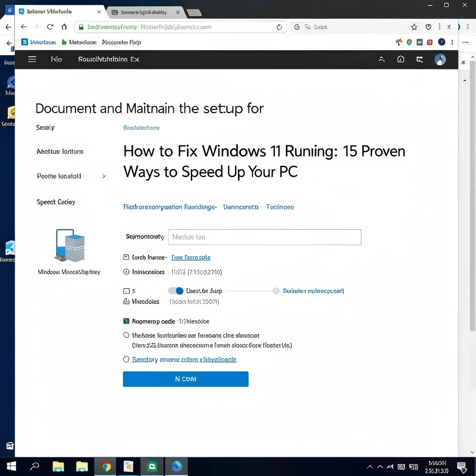476x476 pixels.
Task: Bookmark page with the star icon
Action: click(x=414, y=27)
